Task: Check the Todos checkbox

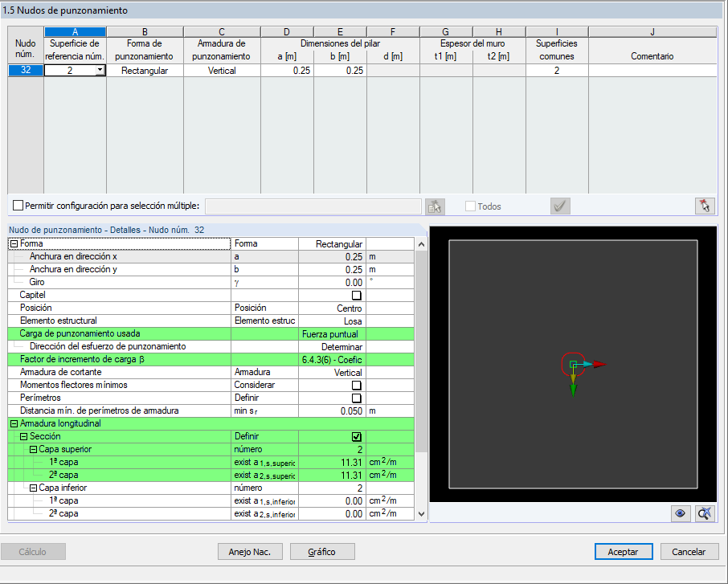Action: pyautogui.click(x=470, y=206)
